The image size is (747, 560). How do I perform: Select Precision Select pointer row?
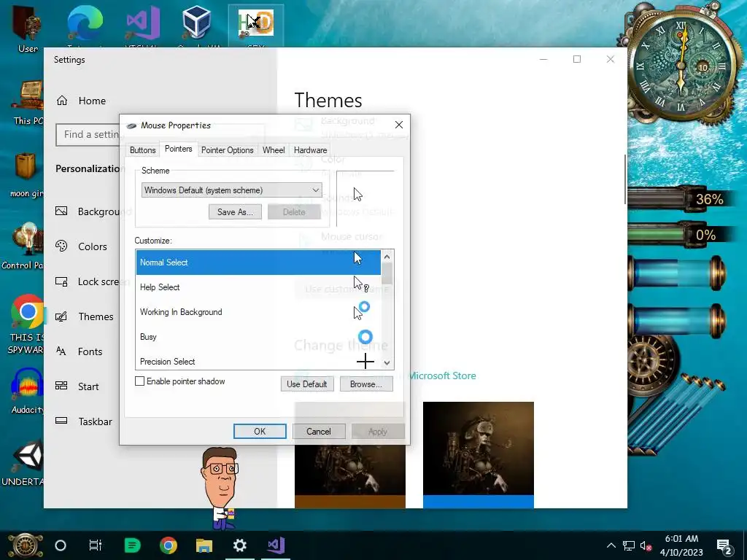(x=258, y=361)
